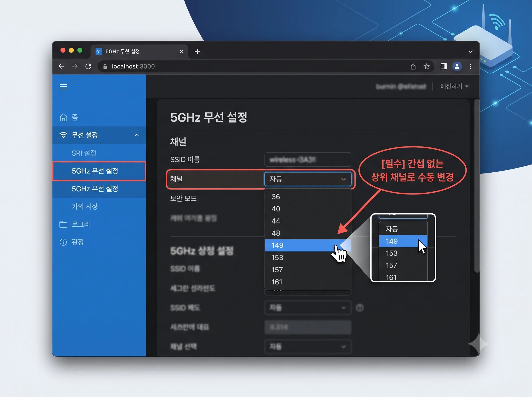Toggle the browser side panel icon
532x397 pixels.
coord(444,66)
